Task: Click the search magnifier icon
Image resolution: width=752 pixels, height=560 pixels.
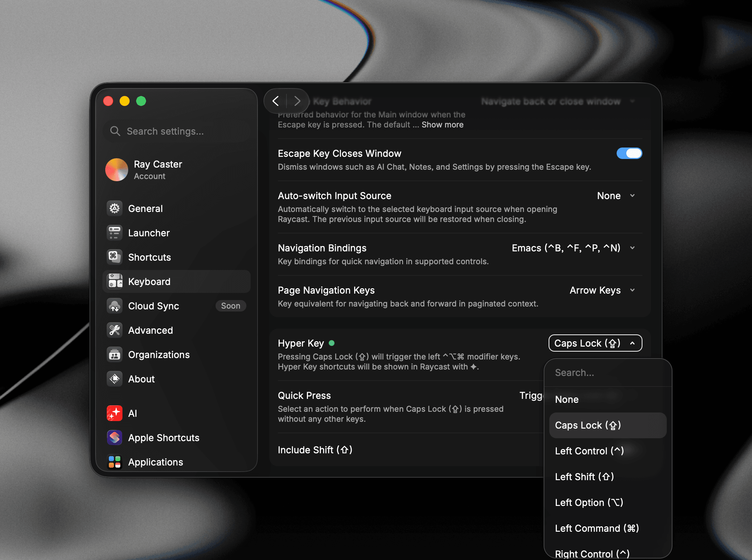Action: coord(115,131)
